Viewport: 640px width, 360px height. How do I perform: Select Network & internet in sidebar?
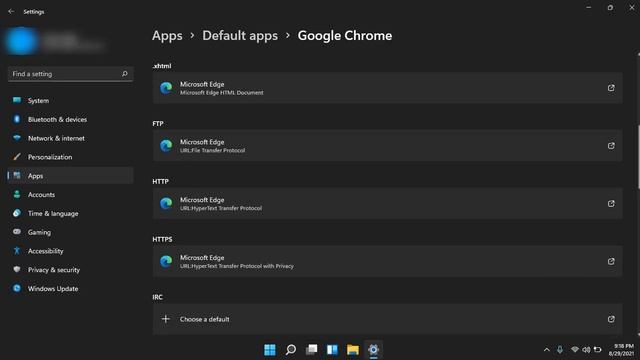(56, 138)
